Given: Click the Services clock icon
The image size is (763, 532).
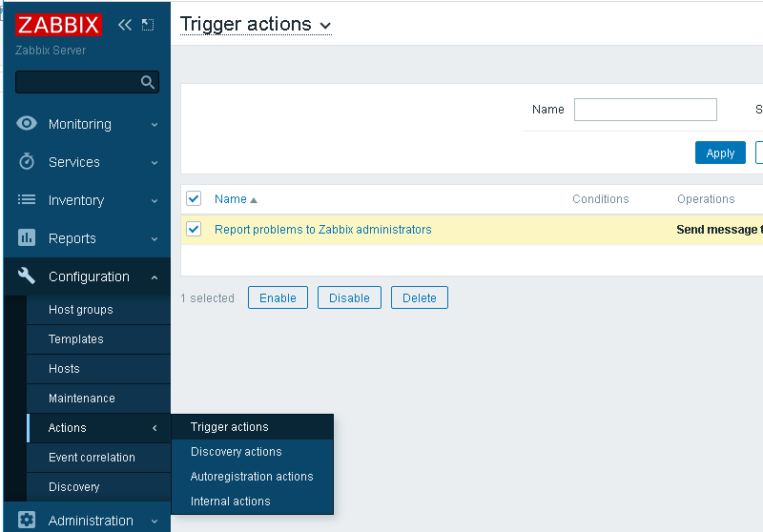Looking at the screenshot, I should [27, 161].
